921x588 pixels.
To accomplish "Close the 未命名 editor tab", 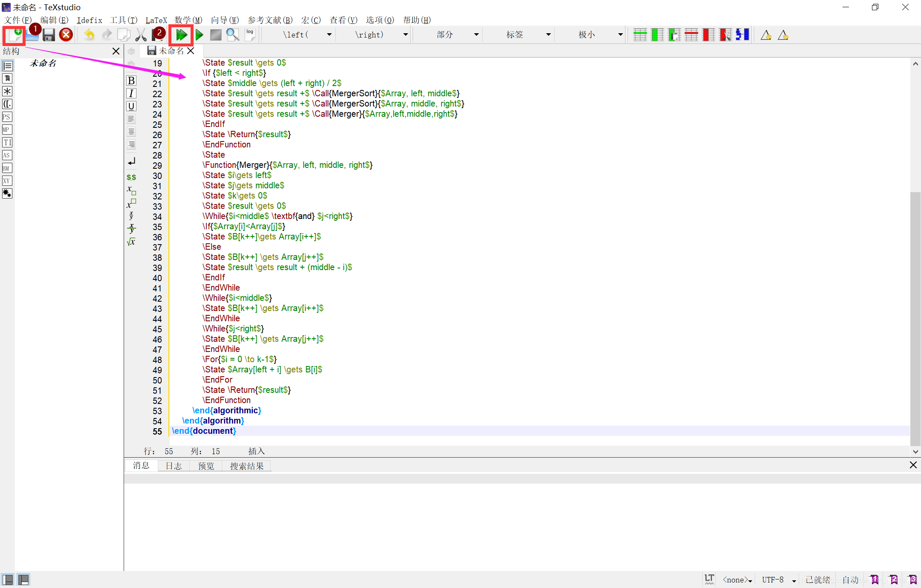I will click(x=191, y=51).
